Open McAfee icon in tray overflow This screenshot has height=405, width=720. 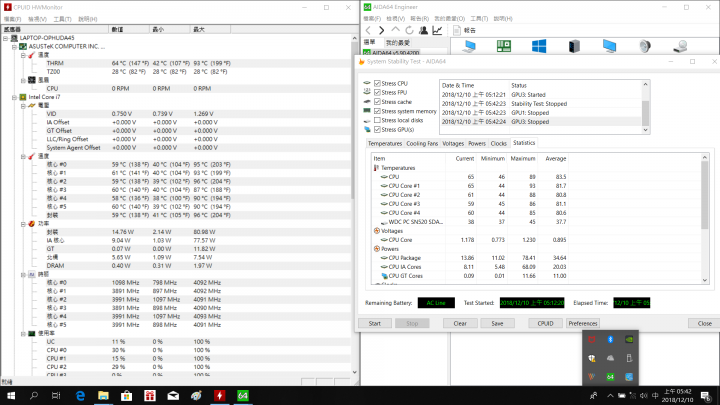(x=591, y=340)
